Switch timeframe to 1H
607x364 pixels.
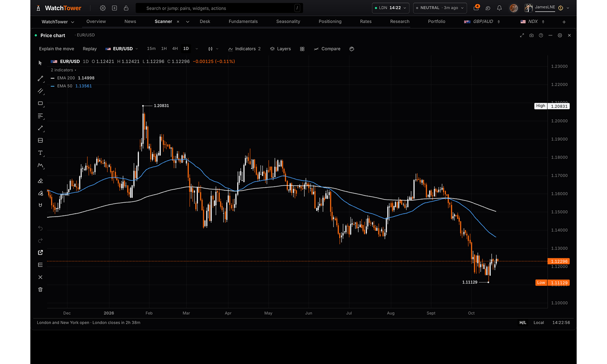(164, 49)
